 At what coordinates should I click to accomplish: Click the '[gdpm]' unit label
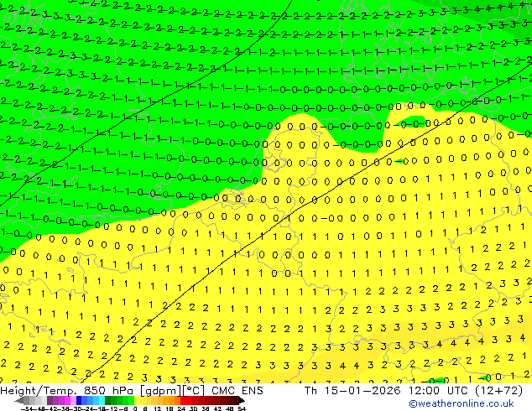tap(160, 391)
